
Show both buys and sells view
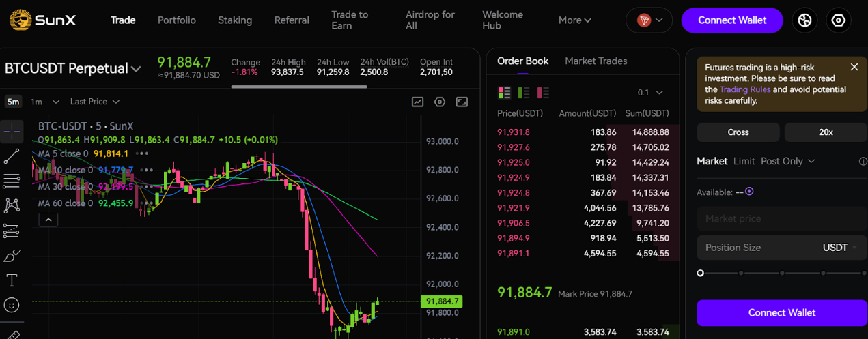505,92
